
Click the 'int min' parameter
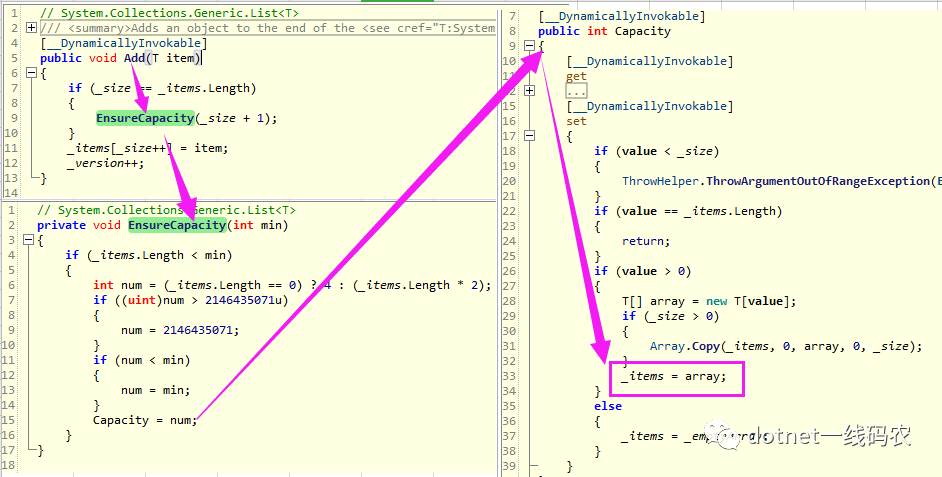tap(257, 225)
